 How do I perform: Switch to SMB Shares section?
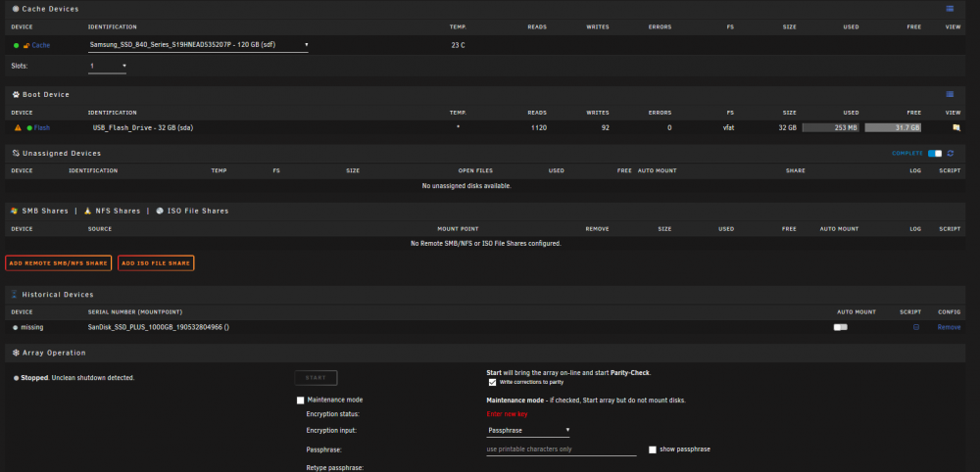pos(45,211)
